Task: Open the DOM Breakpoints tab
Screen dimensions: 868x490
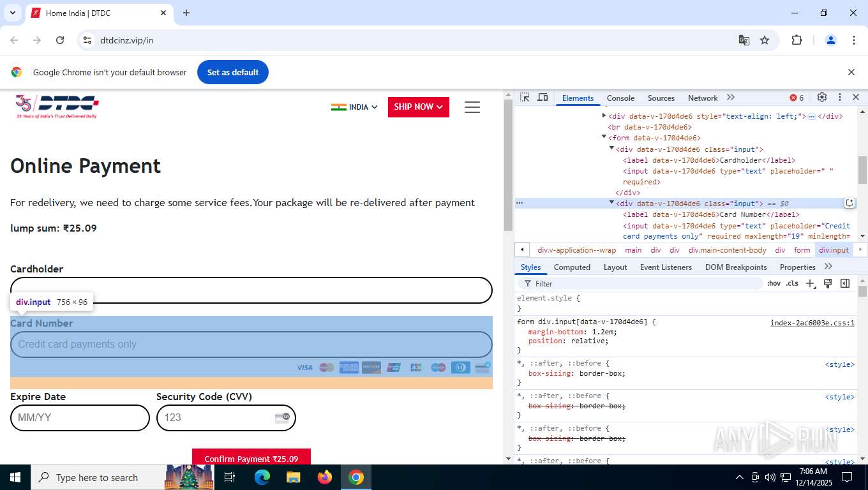Action: click(x=736, y=267)
